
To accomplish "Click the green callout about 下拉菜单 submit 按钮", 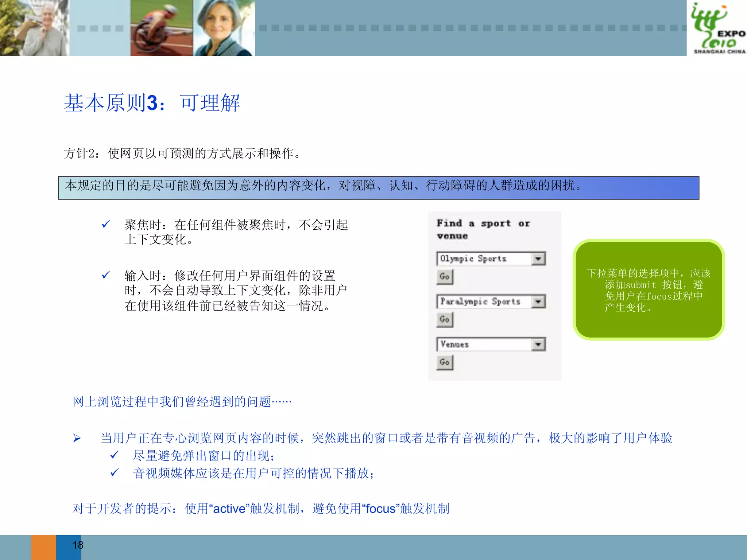I will 649,290.
